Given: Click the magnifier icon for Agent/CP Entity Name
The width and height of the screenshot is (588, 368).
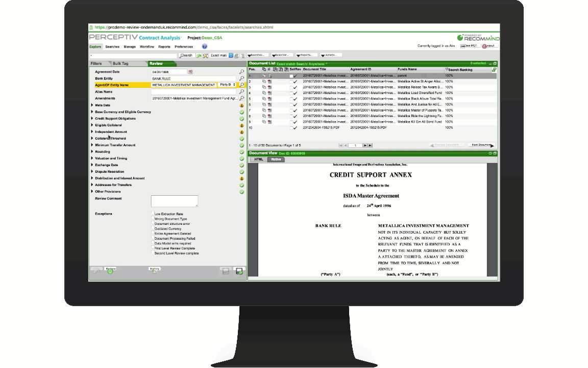Looking at the screenshot, I should (x=242, y=85).
